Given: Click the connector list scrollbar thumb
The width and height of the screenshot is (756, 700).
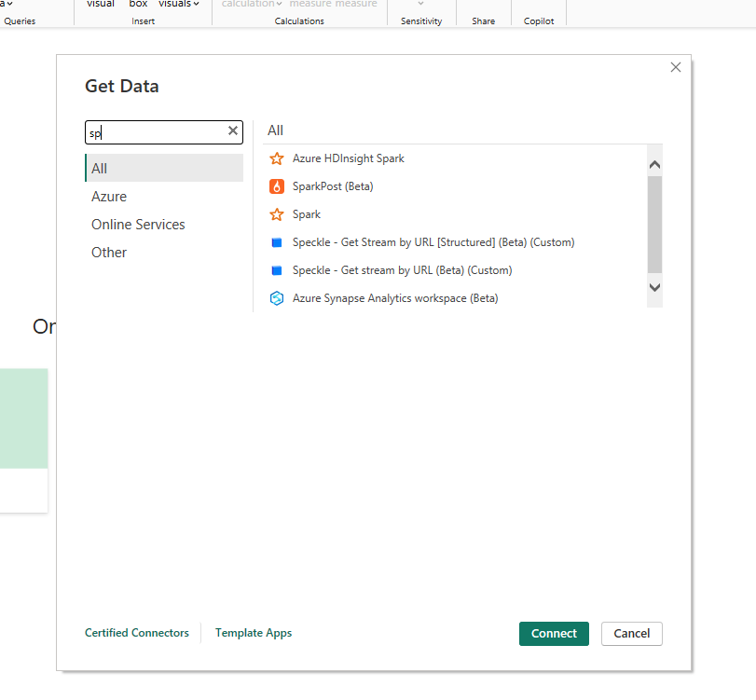Looking at the screenshot, I should point(654,225).
